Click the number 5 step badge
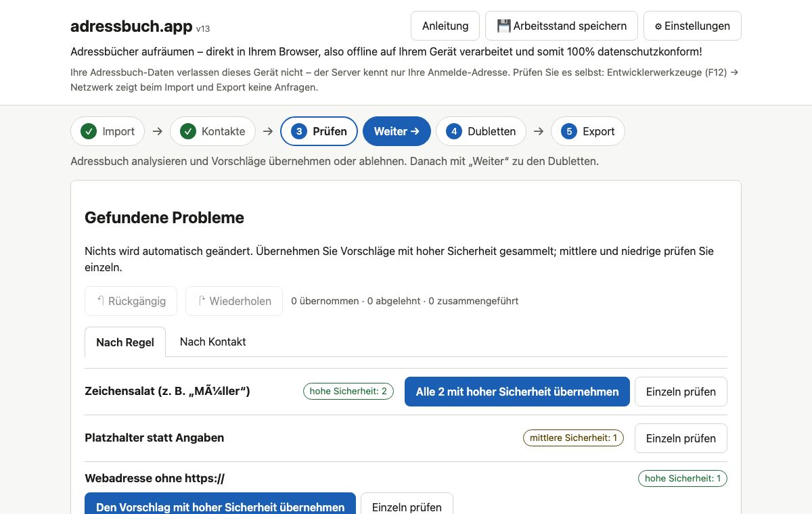Viewport: 812px width, 514px height. pos(569,131)
